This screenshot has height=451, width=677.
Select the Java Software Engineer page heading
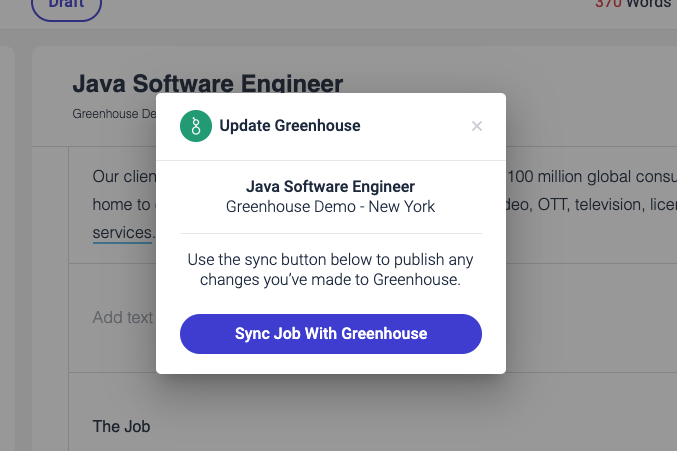point(208,83)
